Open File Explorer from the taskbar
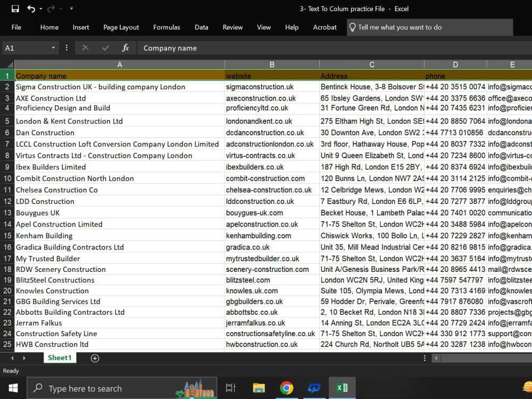The image size is (532, 399). pos(259,388)
